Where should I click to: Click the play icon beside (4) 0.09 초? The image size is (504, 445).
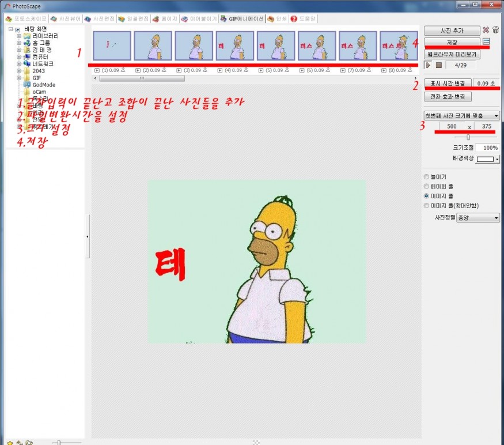pyautogui.click(x=220, y=70)
